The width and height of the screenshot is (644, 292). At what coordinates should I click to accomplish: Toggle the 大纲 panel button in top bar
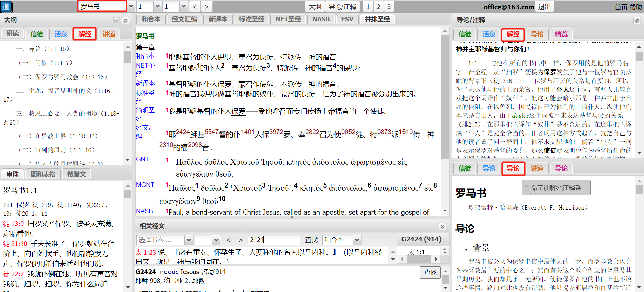pos(315,6)
